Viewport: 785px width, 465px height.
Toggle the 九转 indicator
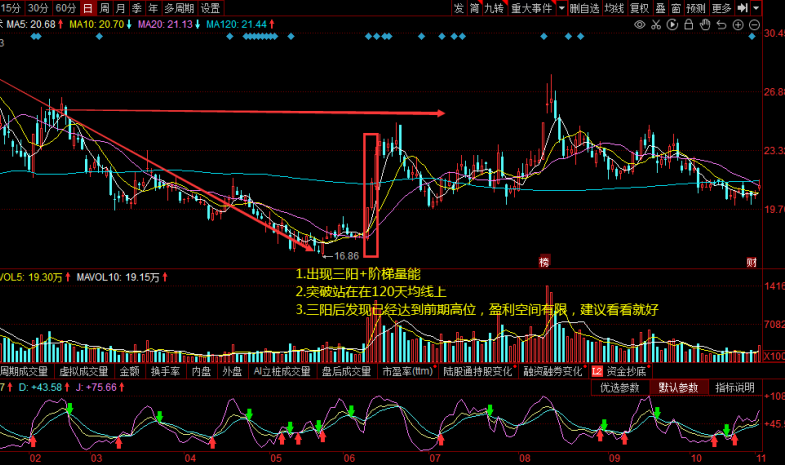click(495, 8)
